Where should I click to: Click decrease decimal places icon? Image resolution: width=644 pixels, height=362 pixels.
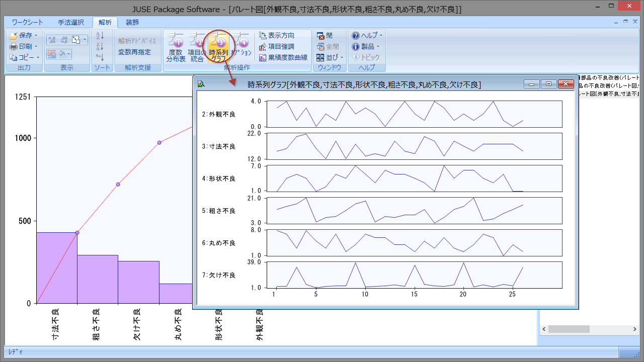(64, 39)
